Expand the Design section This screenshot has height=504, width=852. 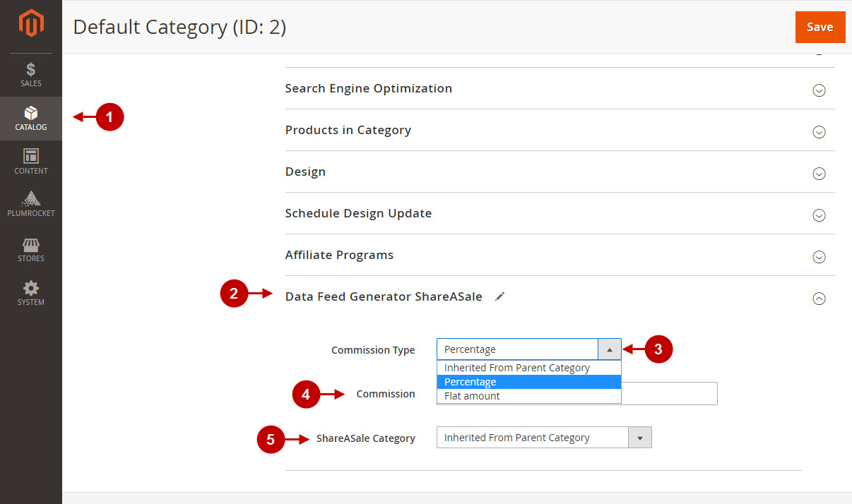coord(819,174)
